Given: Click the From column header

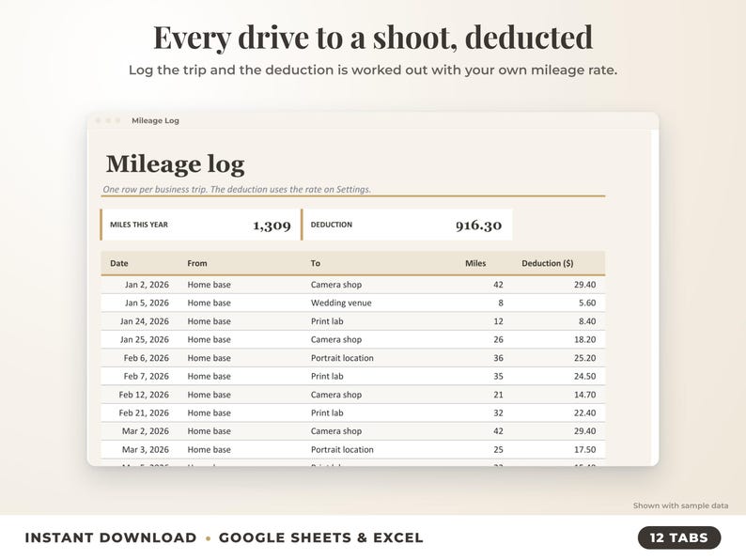Looking at the screenshot, I should [197, 263].
